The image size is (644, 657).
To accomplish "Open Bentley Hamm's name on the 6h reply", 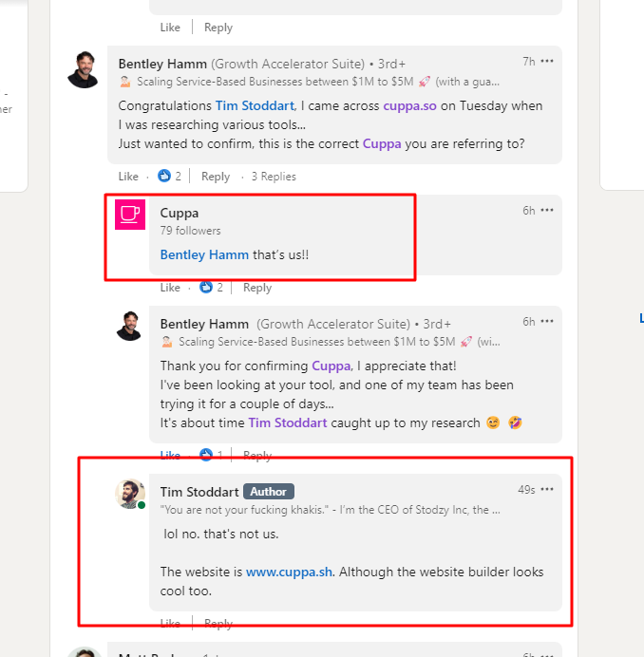I will [204, 324].
